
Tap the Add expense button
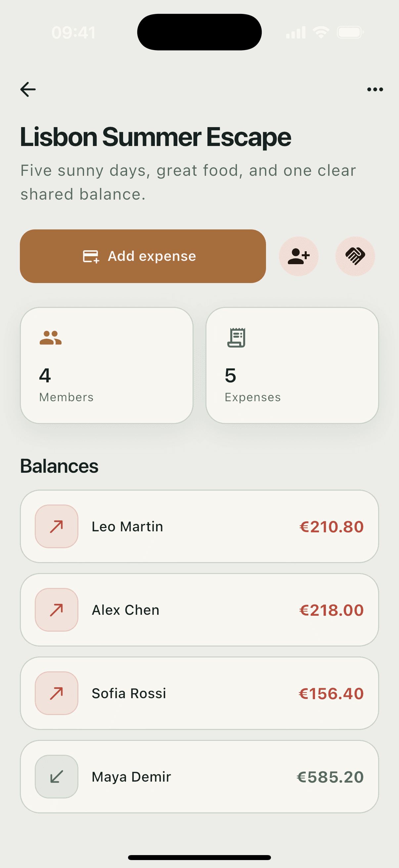coord(143,256)
